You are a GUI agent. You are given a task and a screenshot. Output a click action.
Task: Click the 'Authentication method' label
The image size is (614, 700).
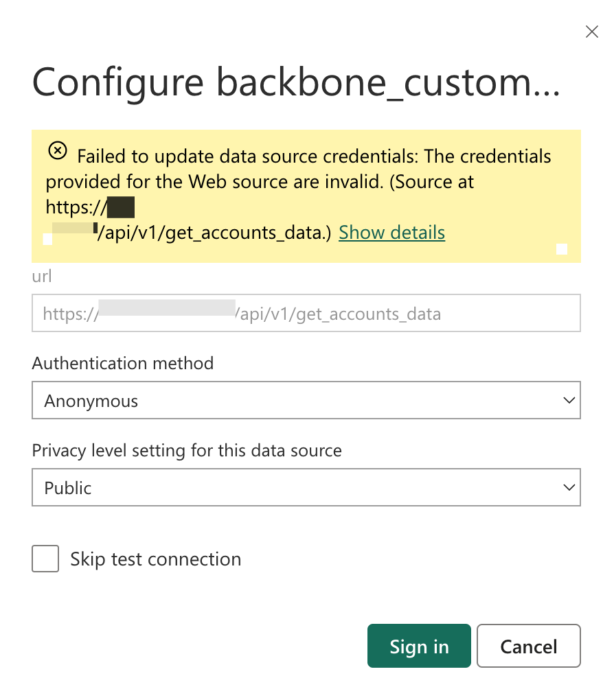(123, 364)
